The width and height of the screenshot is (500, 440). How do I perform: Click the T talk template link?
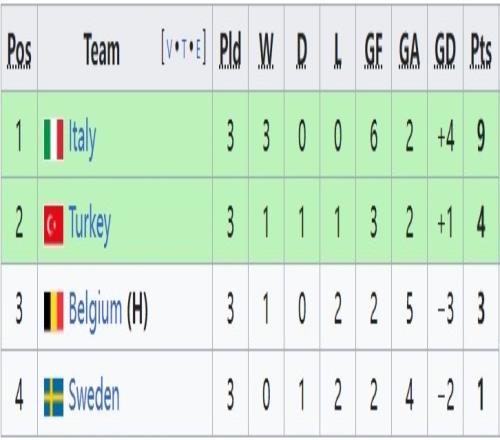click(184, 50)
